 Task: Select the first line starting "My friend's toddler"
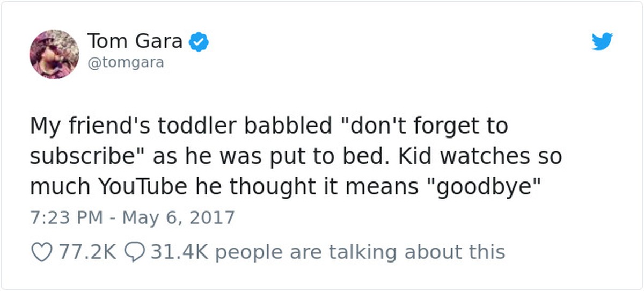[x=269, y=127]
